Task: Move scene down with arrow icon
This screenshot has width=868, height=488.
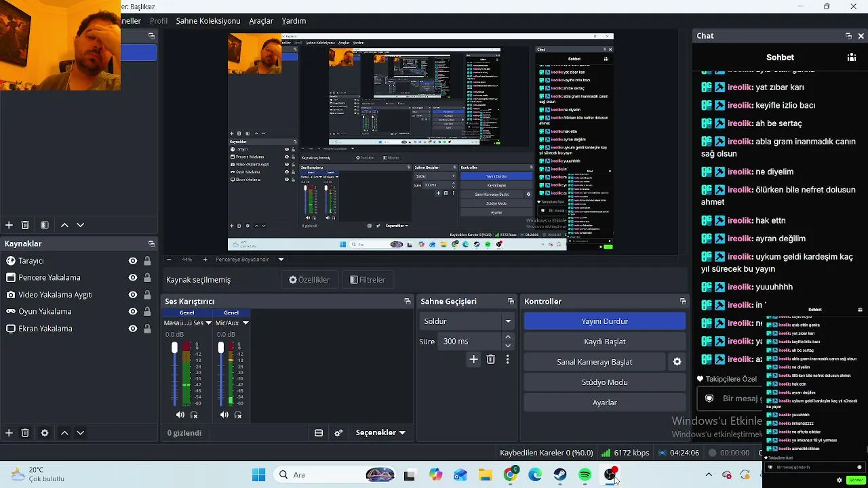Action: [x=80, y=225]
